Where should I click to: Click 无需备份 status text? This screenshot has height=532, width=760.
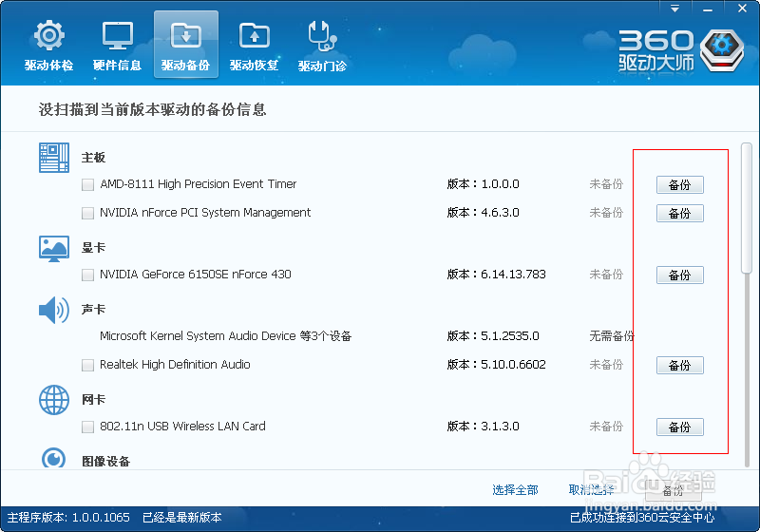coord(612,335)
